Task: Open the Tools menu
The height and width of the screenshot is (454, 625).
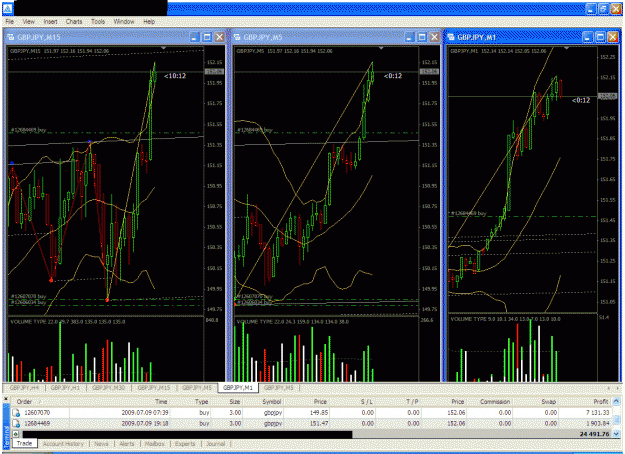Action: click(98, 22)
